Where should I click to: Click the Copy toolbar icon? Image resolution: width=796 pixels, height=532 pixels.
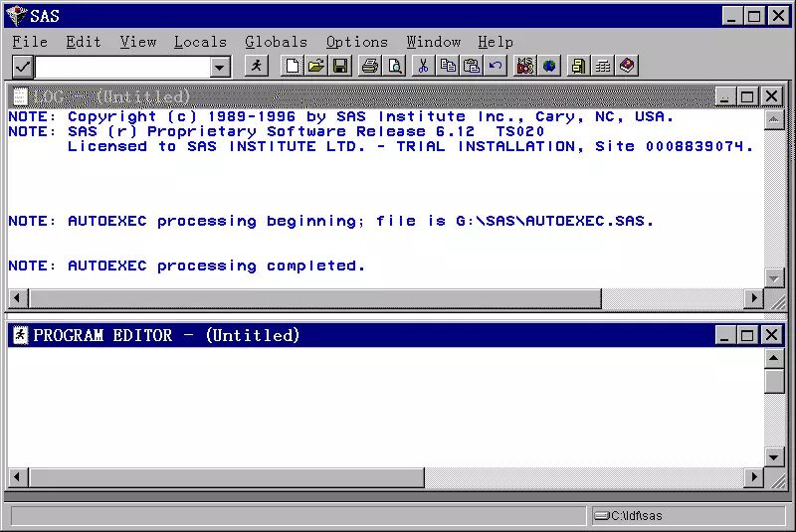point(448,66)
